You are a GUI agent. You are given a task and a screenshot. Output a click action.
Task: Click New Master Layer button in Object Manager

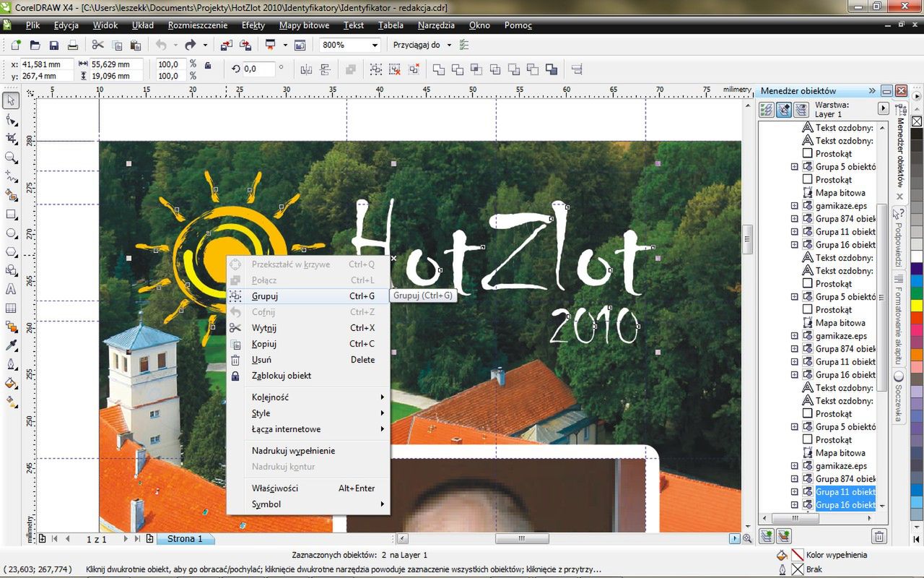783,536
